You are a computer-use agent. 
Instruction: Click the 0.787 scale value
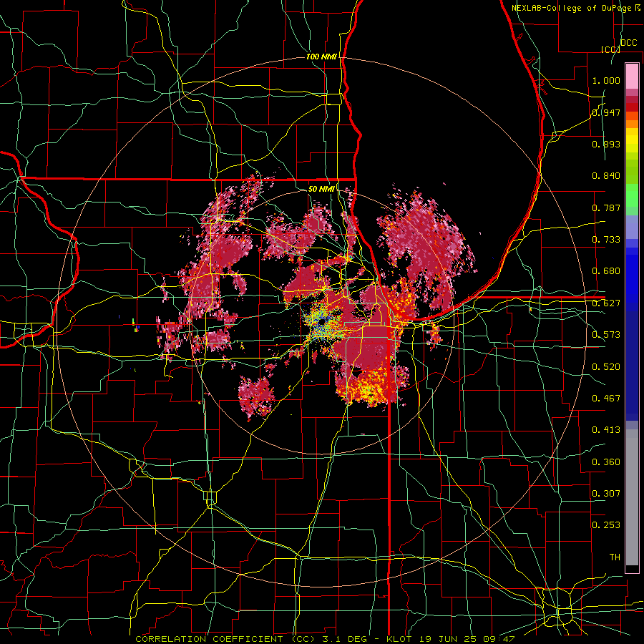(x=606, y=208)
